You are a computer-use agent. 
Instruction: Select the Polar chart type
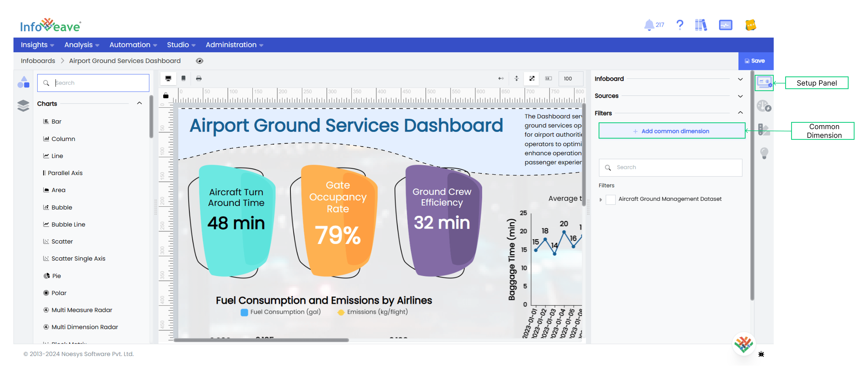tap(55, 293)
